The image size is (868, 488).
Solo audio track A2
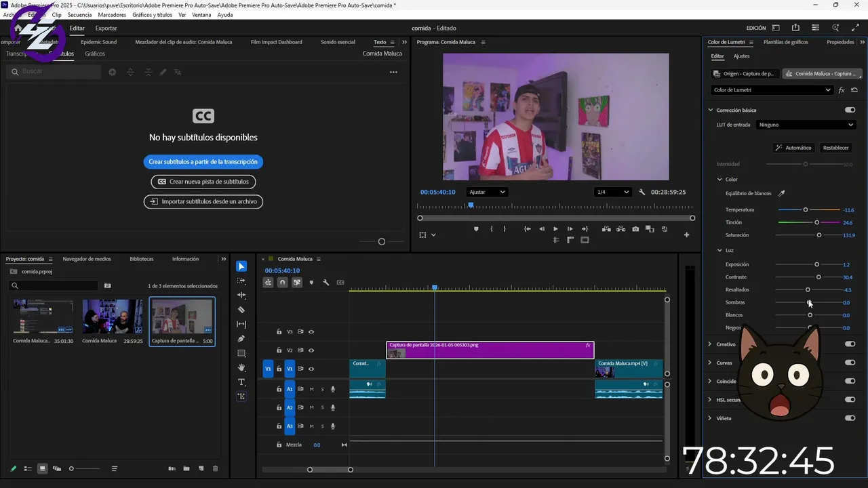tap(322, 407)
